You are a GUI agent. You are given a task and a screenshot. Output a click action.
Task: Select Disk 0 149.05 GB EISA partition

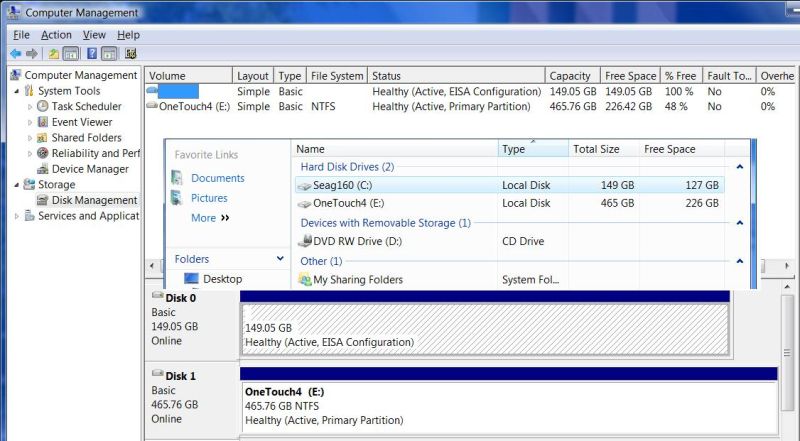click(485, 329)
